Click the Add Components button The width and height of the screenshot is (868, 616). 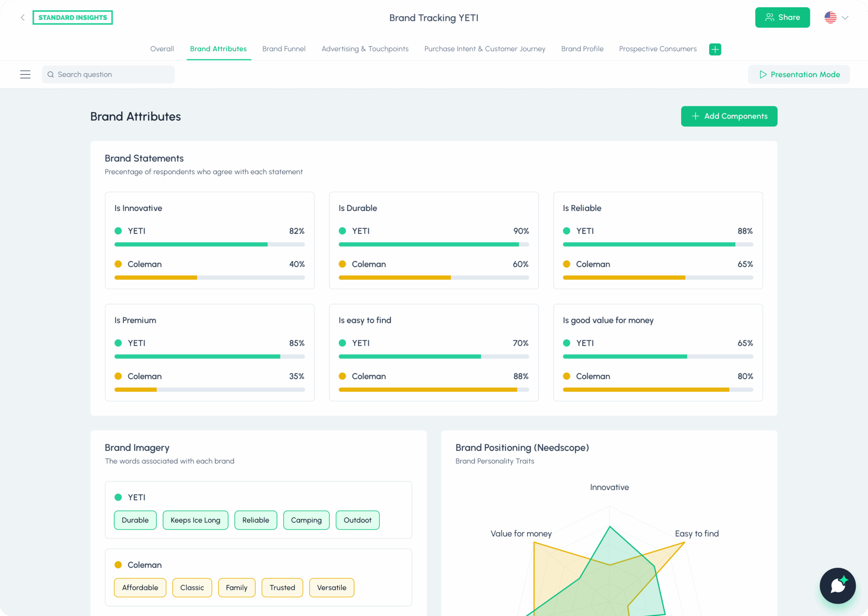click(729, 116)
